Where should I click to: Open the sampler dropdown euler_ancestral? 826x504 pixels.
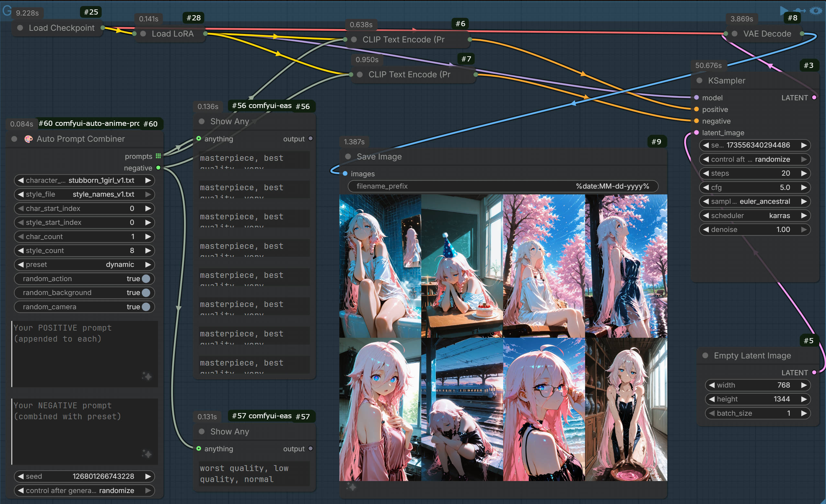pyautogui.click(x=754, y=201)
